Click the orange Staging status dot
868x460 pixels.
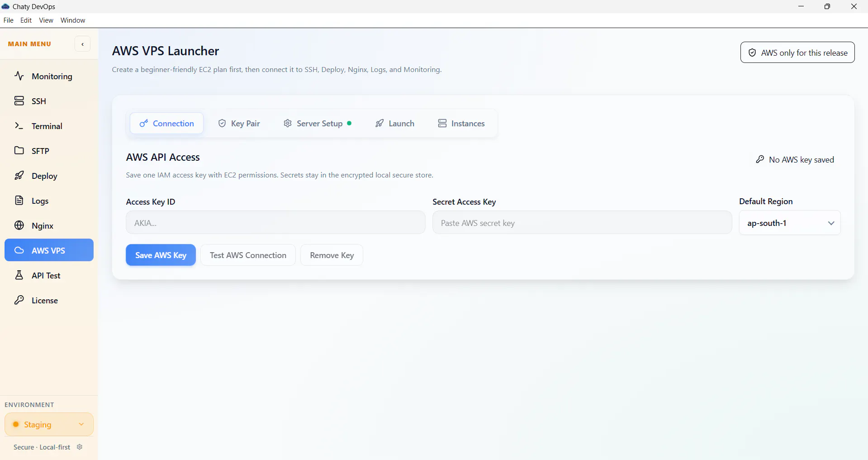click(16, 424)
